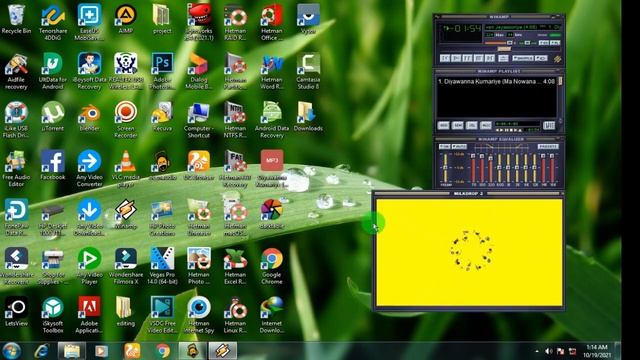
Task: Click Winamp Next track button
Action: [x=490, y=58]
